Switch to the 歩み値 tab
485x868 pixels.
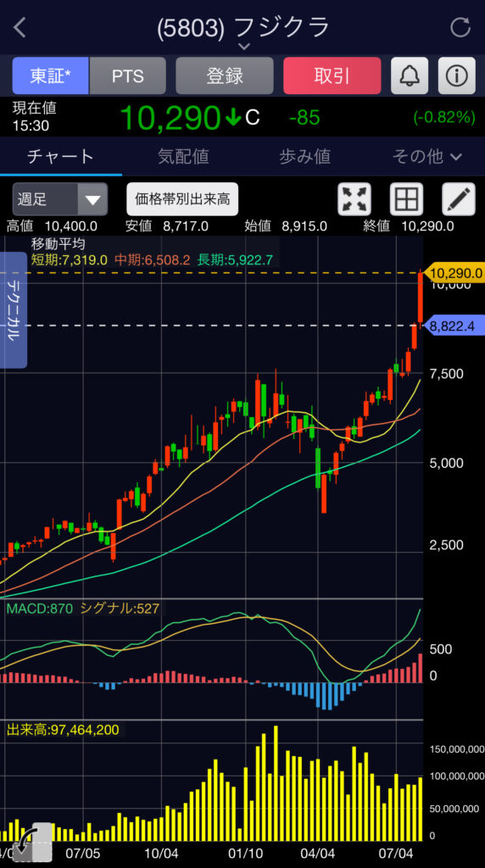point(304,157)
